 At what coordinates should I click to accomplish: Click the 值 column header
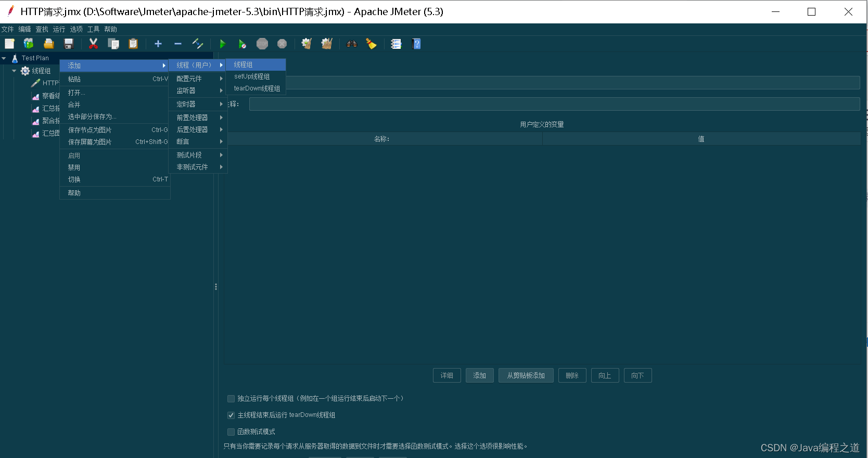(701, 139)
